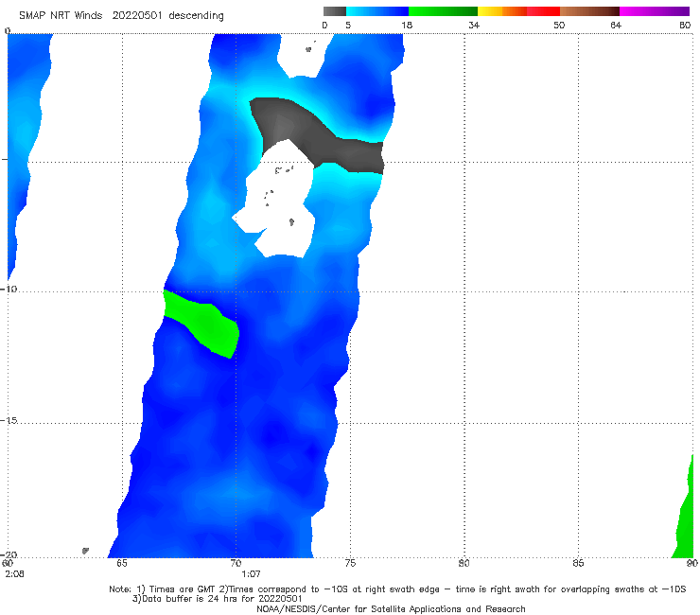Click the latitude label '-15'

[x=9, y=420]
